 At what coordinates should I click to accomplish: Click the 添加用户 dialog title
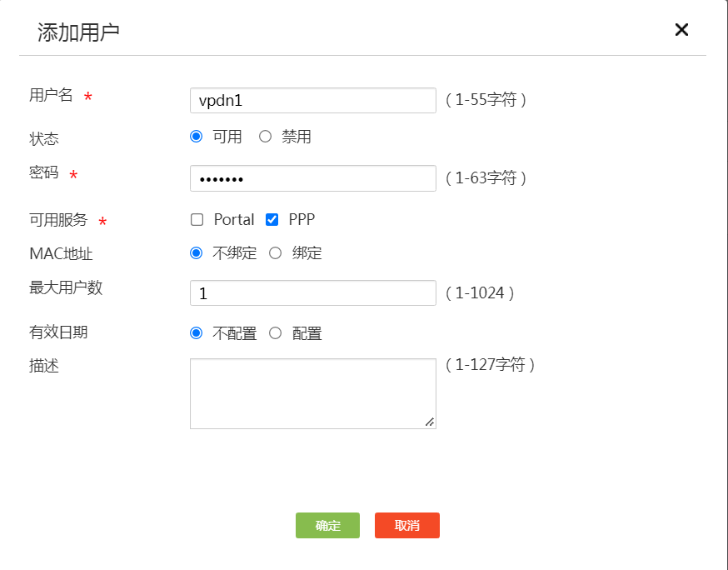click(78, 32)
